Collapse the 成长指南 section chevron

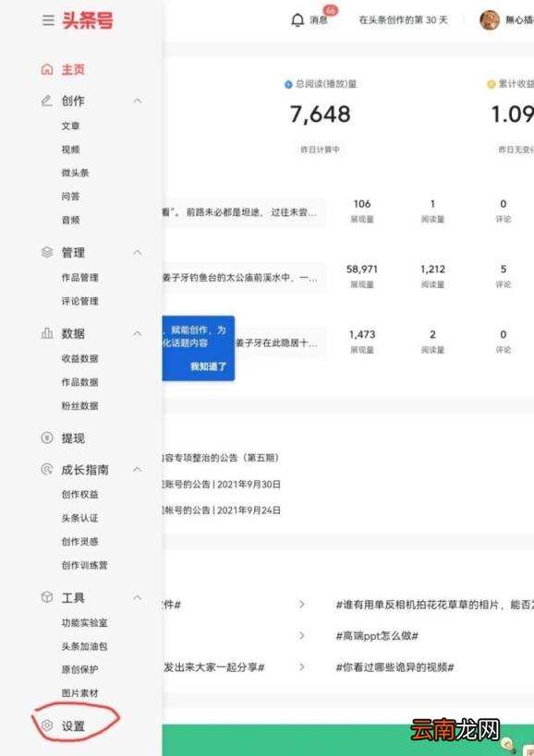pos(138,469)
